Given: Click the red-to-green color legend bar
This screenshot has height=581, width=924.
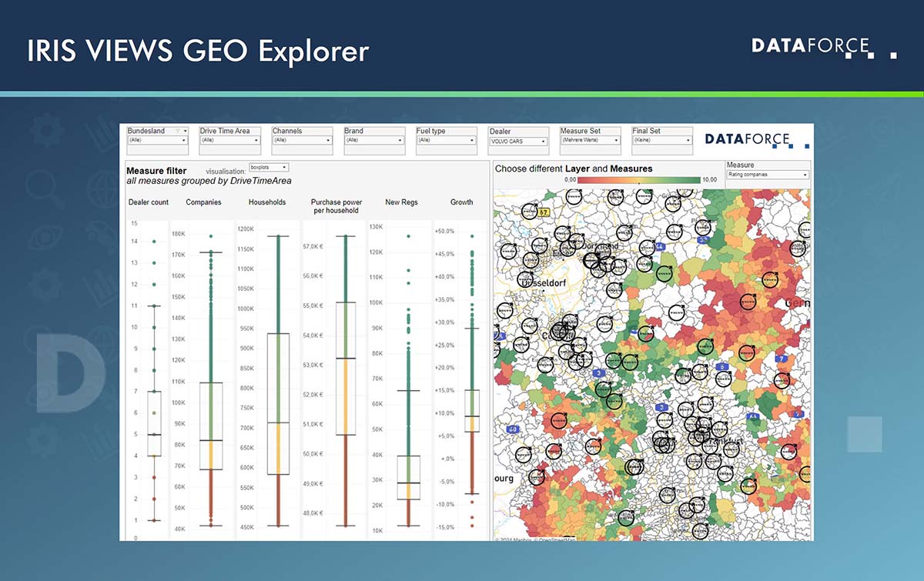Looking at the screenshot, I should coord(638,179).
